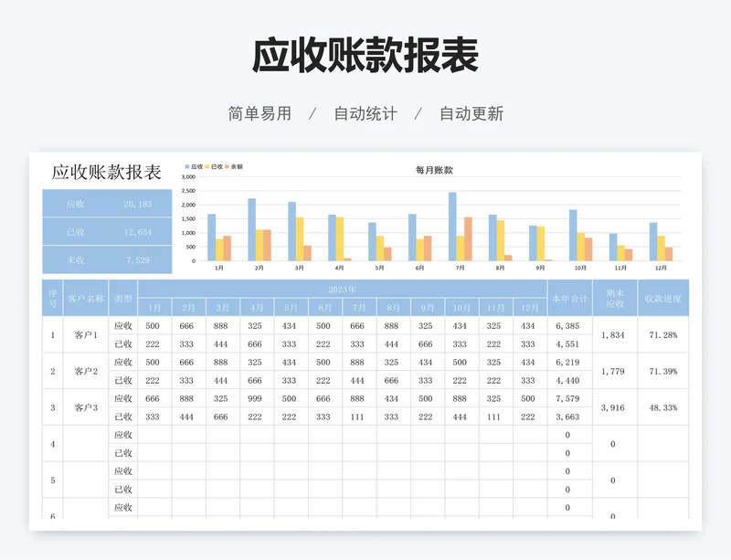The image size is (731, 560).
Task: Select 客户1 annual total 6,385
Action: (569, 326)
